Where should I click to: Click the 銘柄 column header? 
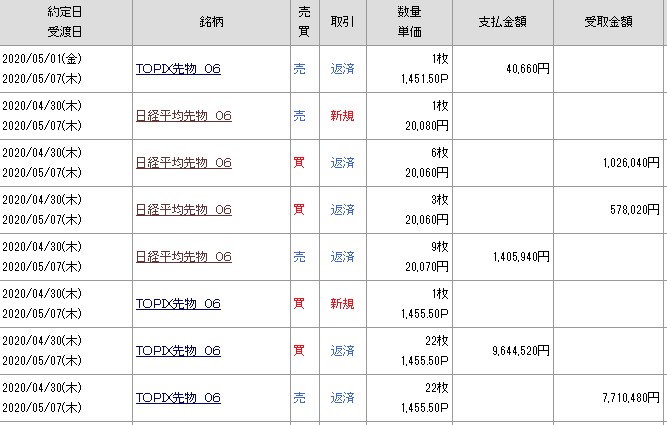209,22
